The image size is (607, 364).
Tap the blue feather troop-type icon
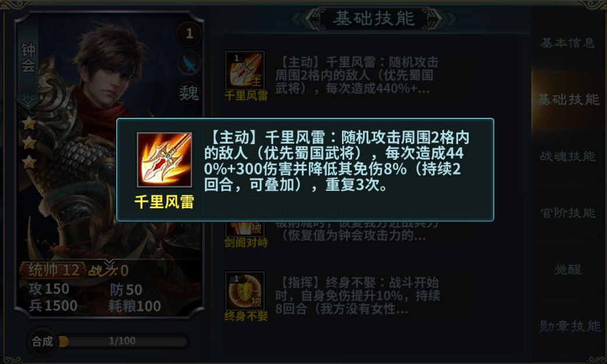tap(189, 63)
